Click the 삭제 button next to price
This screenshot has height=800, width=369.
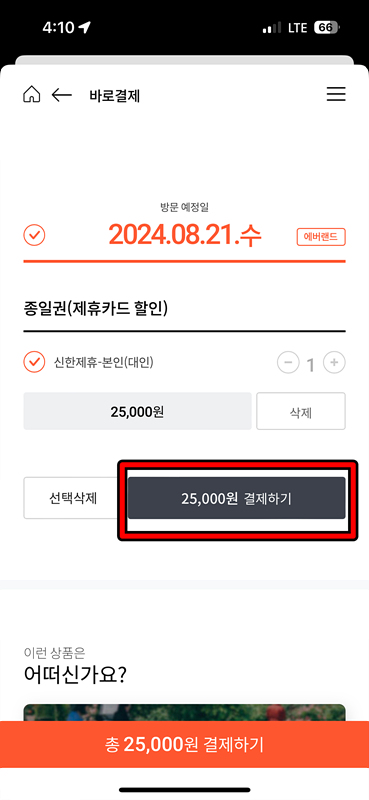coord(301,411)
